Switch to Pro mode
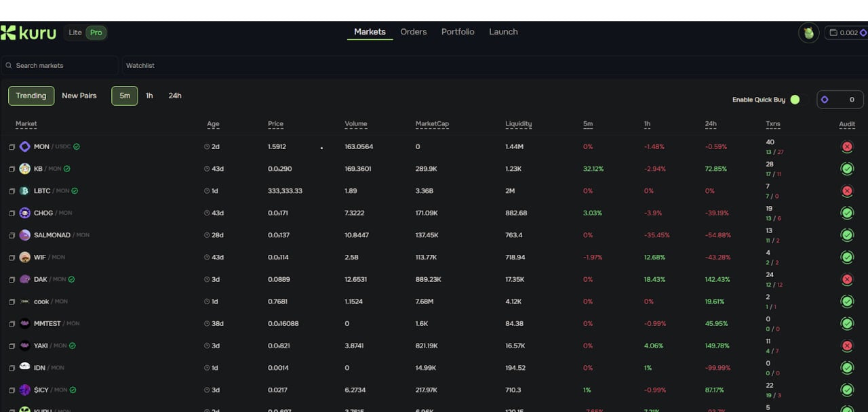Image resolution: width=868 pixels, height=412 pixels. coord(96,33)
